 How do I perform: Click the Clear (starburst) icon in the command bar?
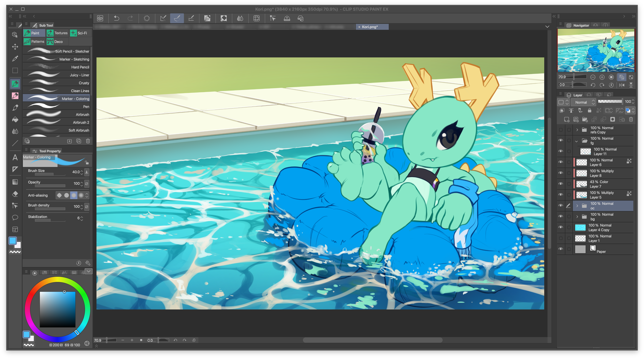[147, 18]
